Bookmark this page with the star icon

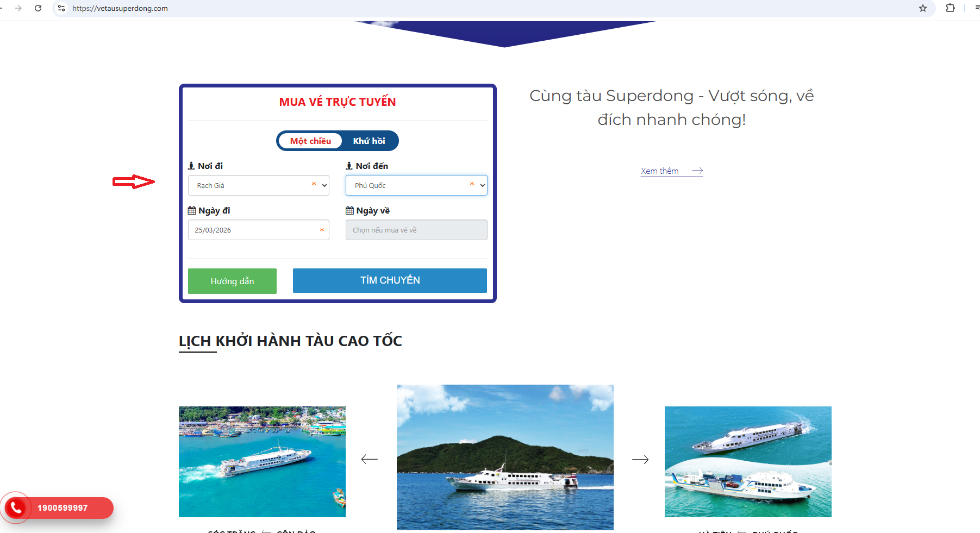click(x=923, y=8)
